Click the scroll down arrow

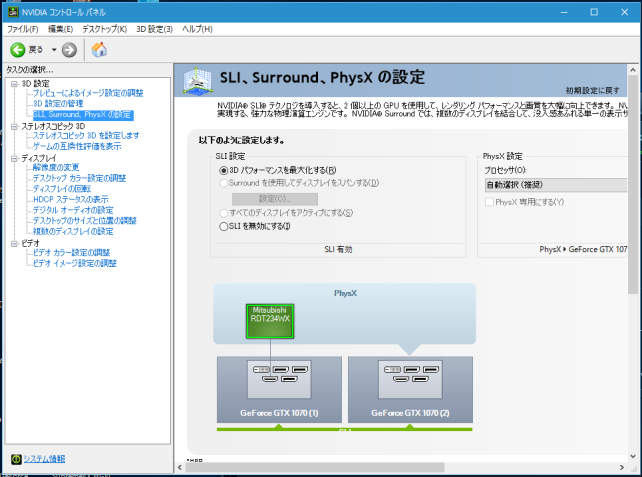633,456
